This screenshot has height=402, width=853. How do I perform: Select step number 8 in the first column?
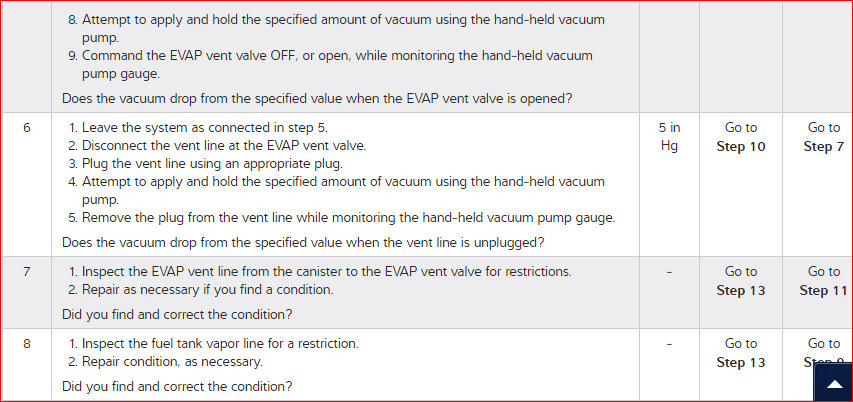click(26, 344)
